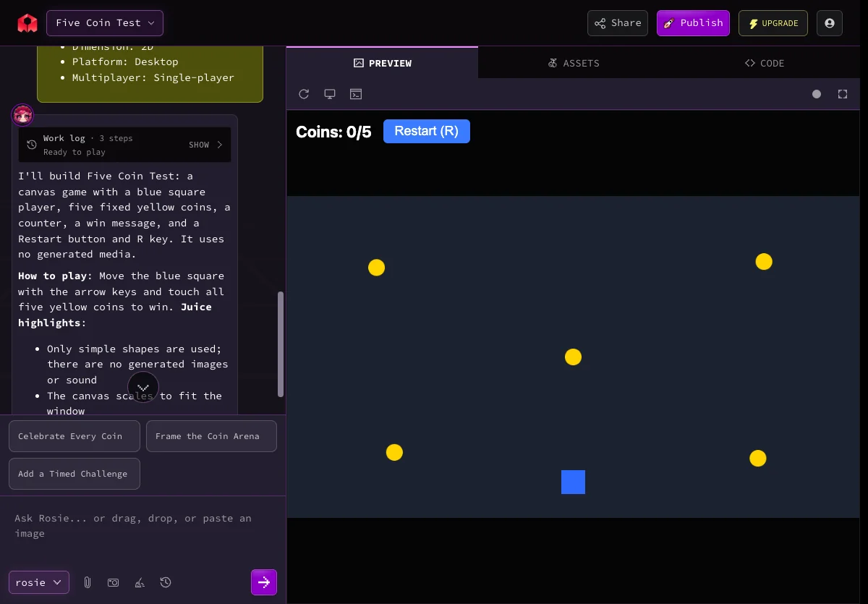Click the chat panel scrollbar
The width and height of the screenshot is (868, 604).
click(x=281, y=344)
